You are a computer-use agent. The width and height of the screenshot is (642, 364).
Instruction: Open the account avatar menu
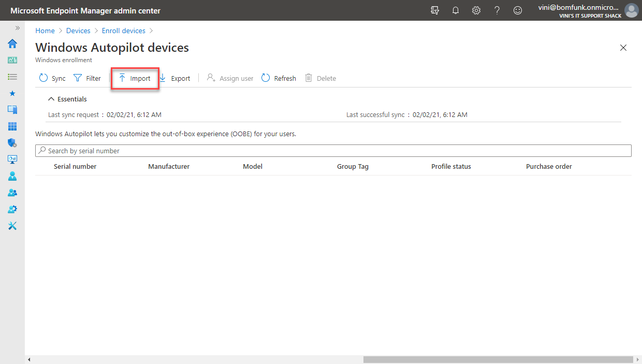coord(631,10)
